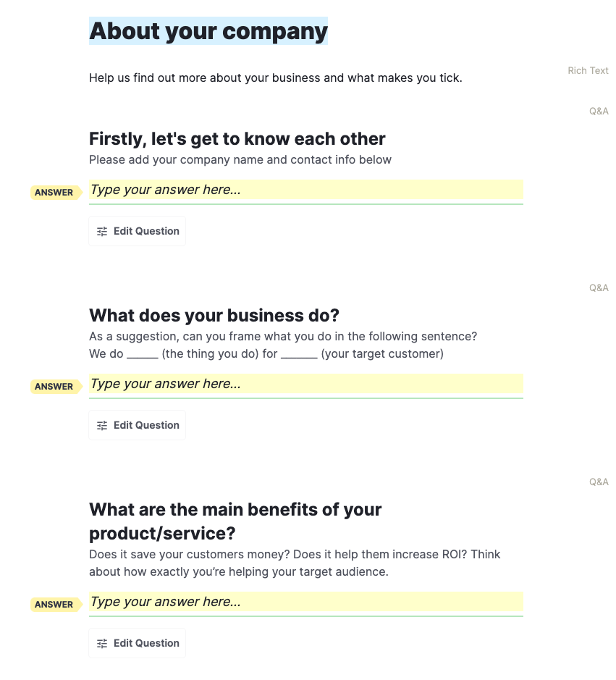The image size is (616, 680).
Task: Click the ANSWER badge for the benefits answer
Action: click(x=54, y=605)
